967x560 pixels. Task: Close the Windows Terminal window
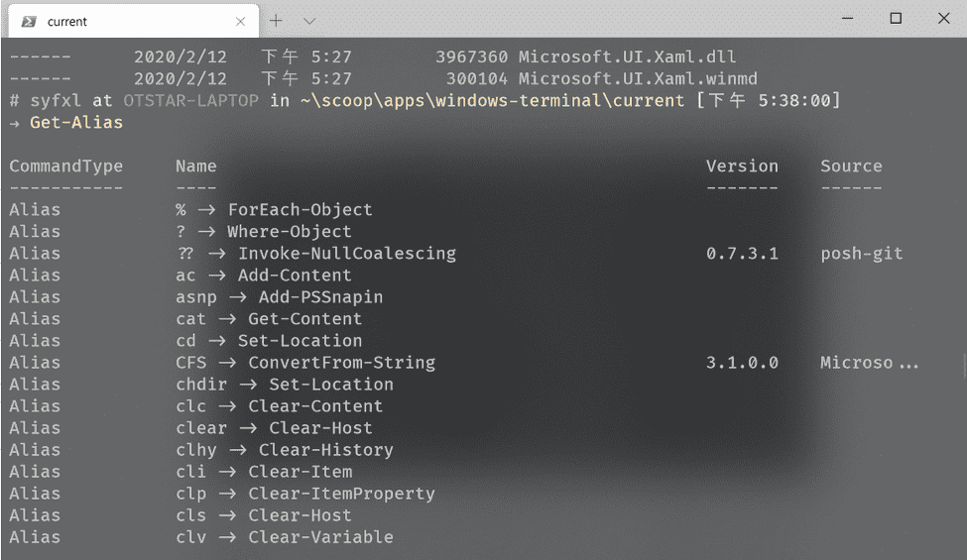click(942, 19)
